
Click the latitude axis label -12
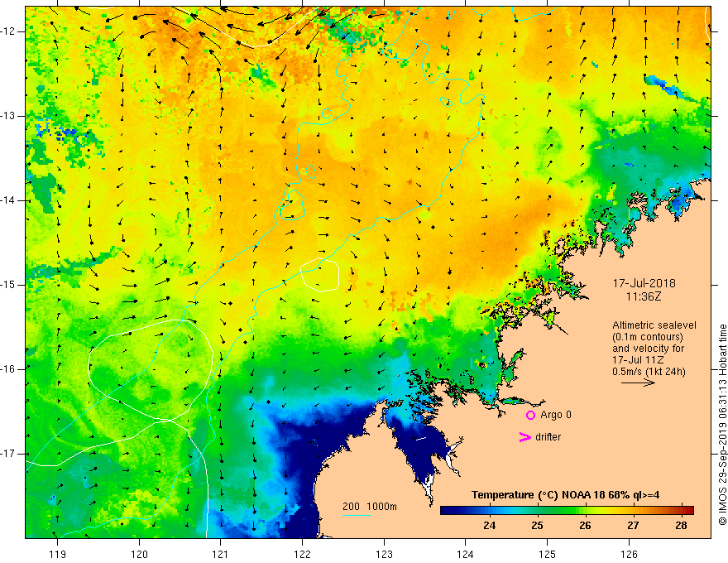pyautogui.click(x=9, y=31)
